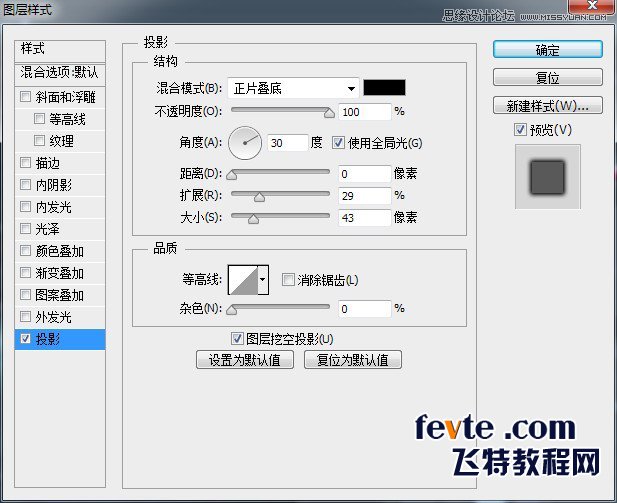Image resolution: width=617 pixels, height=503 pixels.
Task: Close the 图层样式 dialog
Action: (x=591, y=6)
